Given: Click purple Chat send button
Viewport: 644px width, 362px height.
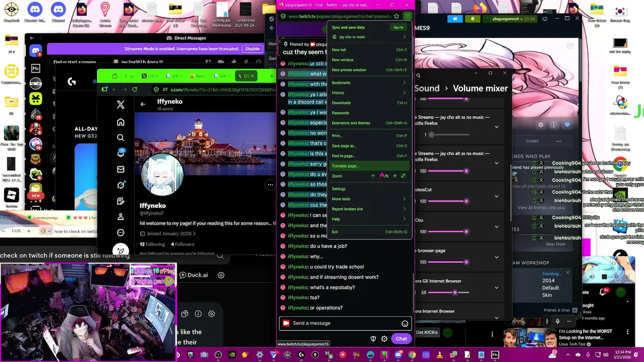Looking at the screenshot, I should (401, 339).
